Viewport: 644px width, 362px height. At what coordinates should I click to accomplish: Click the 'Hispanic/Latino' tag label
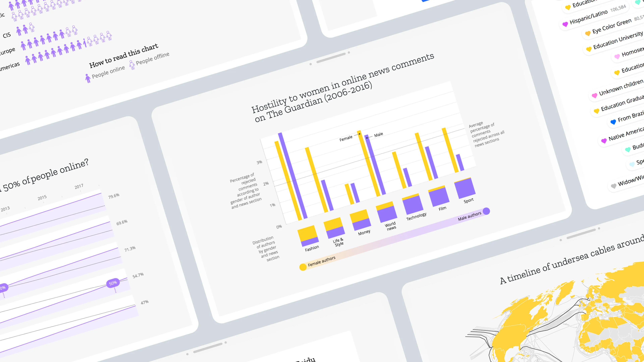point(588,17)
